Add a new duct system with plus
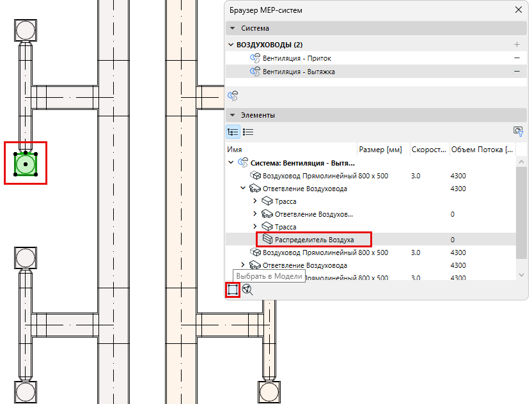 pyautogui.click(x=517, y=45)
